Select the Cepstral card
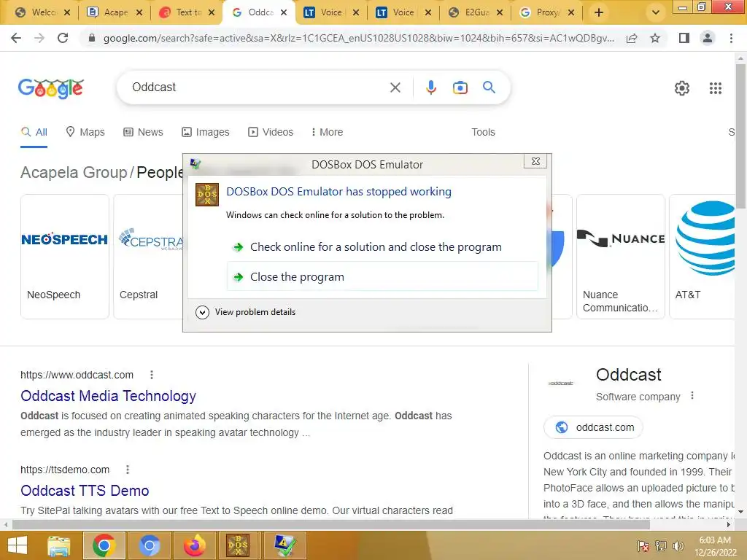Image resolution: width=747 pixels, height=560 pixels. 148,256
